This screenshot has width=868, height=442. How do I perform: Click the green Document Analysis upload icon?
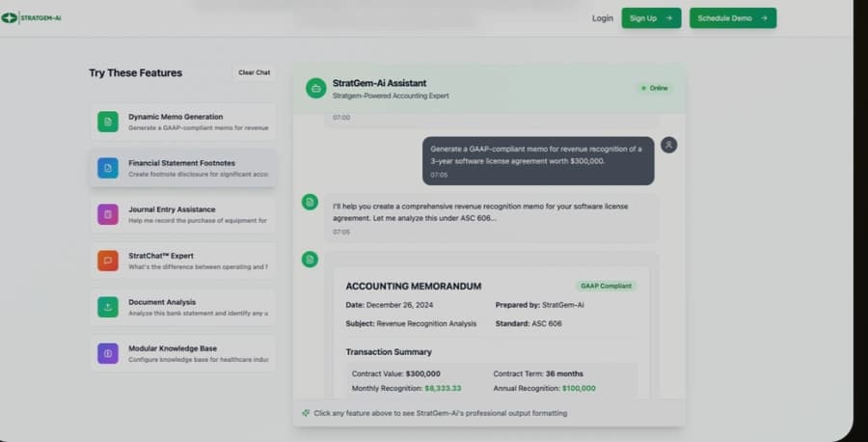[108, 307]
